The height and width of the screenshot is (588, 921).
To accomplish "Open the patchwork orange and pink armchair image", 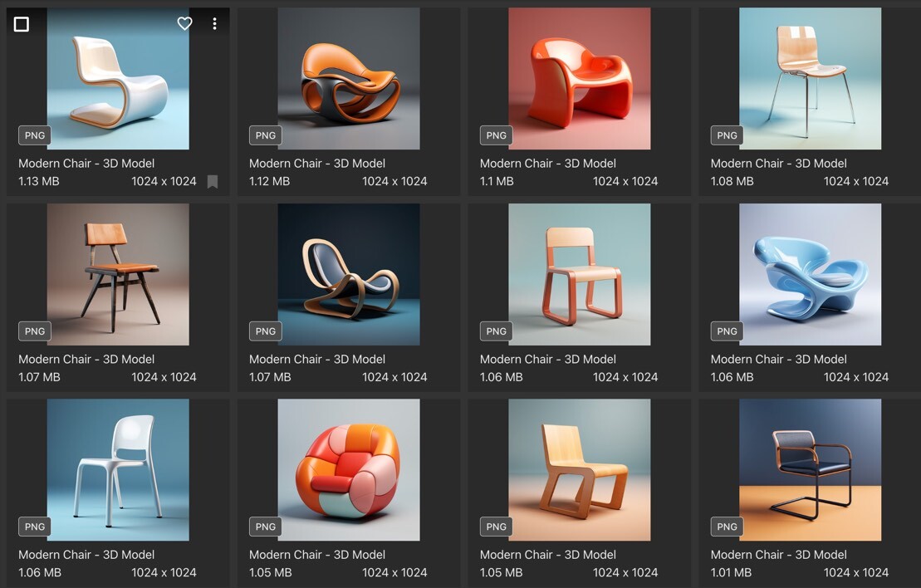I will click(x=349, y=470).
